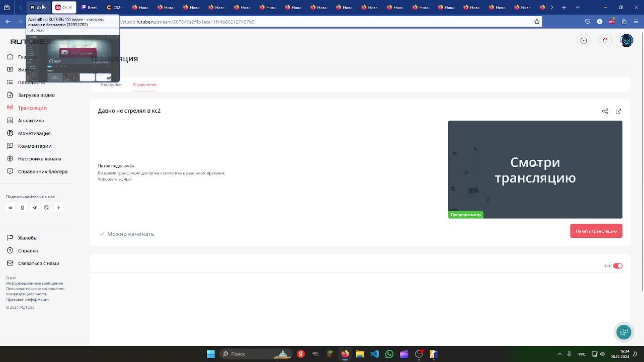Open Firefox Pocket save icon
The image size is (644, 362).
(x=588, y=22)
